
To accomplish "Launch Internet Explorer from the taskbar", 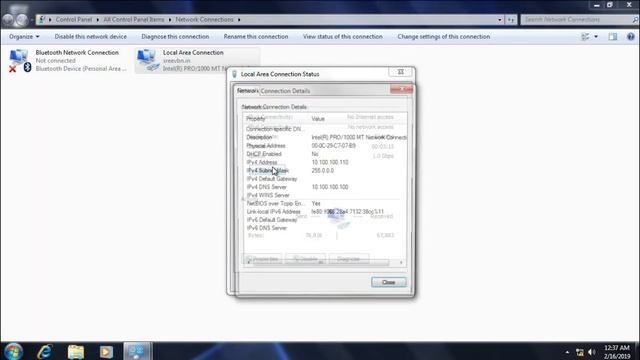I will tap(44, 351).
